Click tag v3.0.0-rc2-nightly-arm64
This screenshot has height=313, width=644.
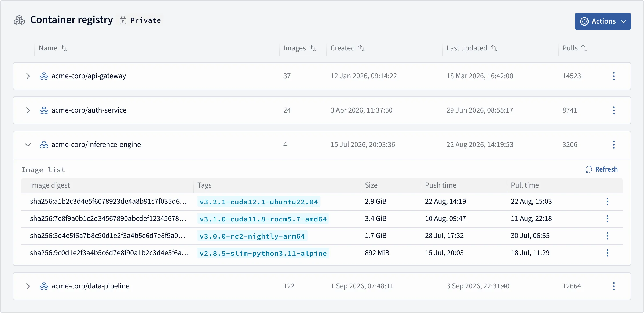252,236
